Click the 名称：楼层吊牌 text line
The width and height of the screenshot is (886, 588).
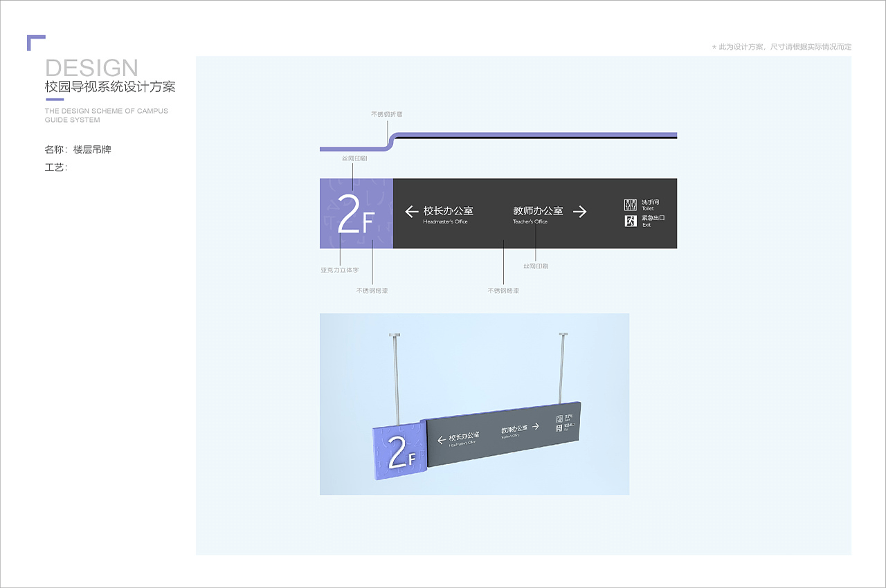click(x=78, y=149)
